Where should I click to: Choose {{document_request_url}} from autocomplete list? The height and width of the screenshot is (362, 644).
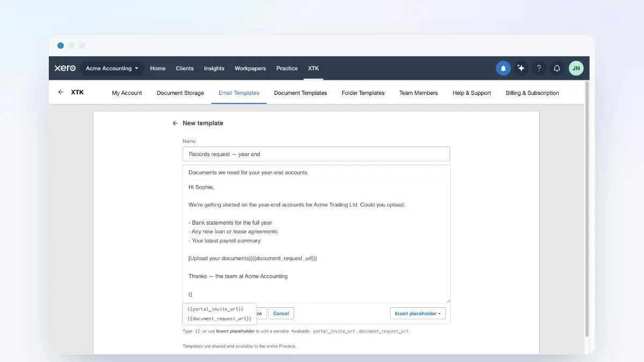[219, 319]
